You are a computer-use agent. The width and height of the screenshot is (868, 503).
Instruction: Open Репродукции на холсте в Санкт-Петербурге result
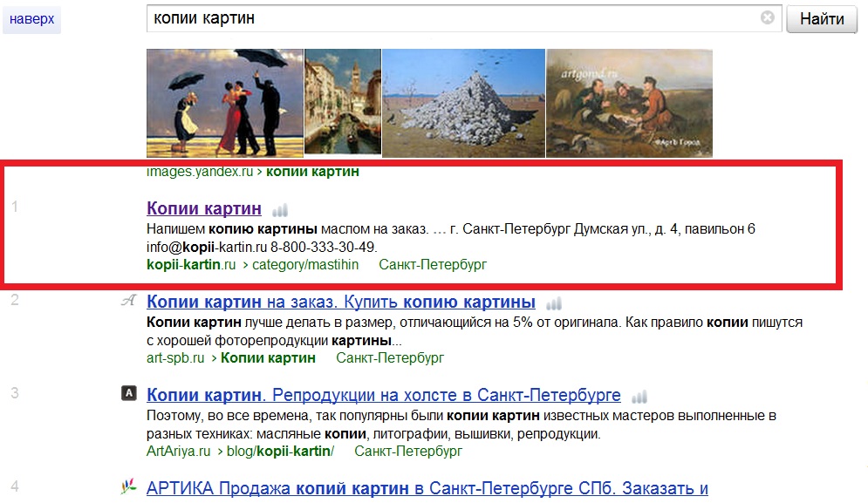(x=384, y=395)
